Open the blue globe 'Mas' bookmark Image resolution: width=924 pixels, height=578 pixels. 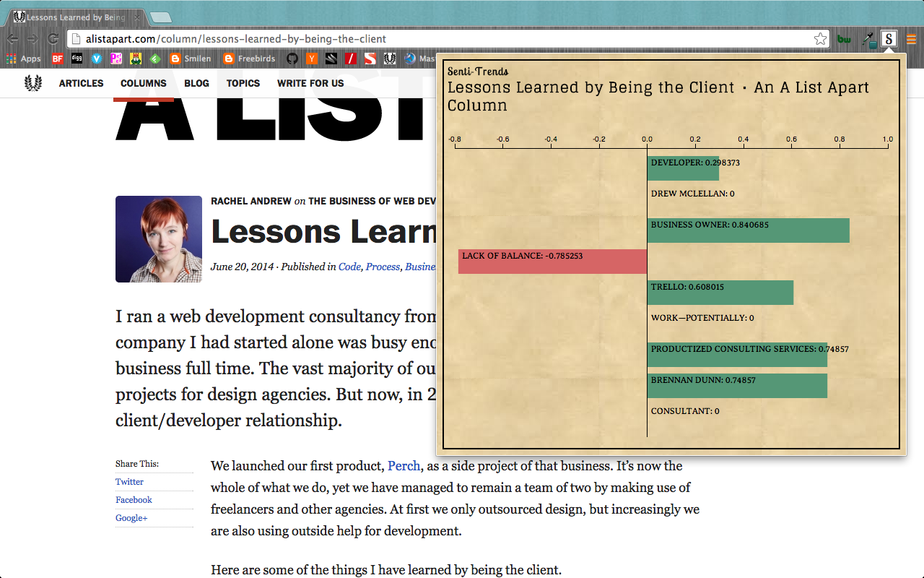(420, 59)
